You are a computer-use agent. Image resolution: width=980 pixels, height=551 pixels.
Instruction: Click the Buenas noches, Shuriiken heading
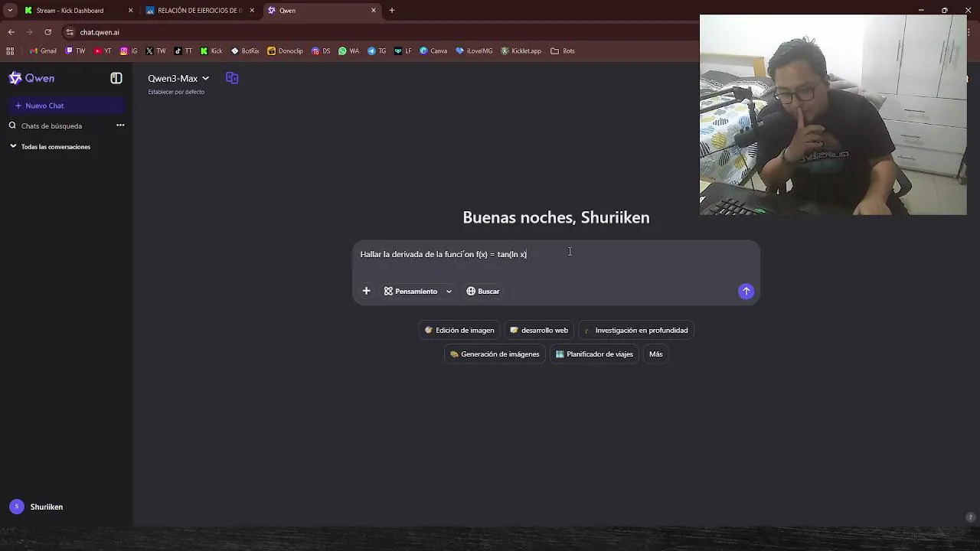click(556, 217)
